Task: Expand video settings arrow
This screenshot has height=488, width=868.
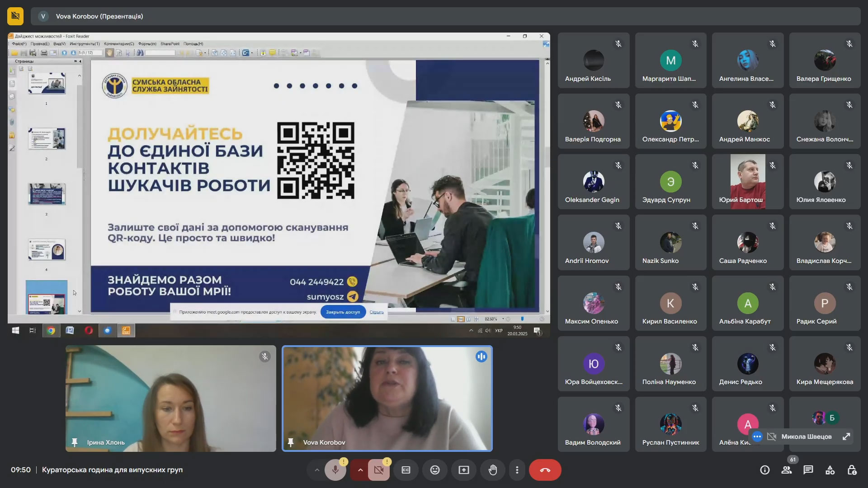Action: 360,470
